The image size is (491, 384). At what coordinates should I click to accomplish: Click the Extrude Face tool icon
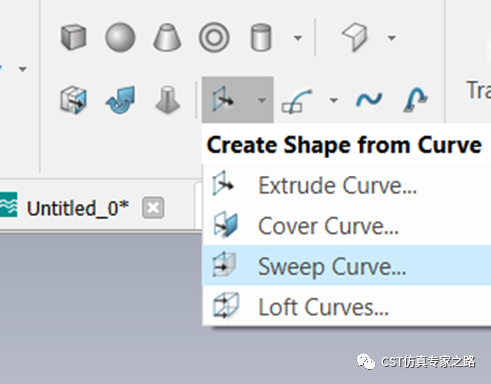(x=74, y=100)
